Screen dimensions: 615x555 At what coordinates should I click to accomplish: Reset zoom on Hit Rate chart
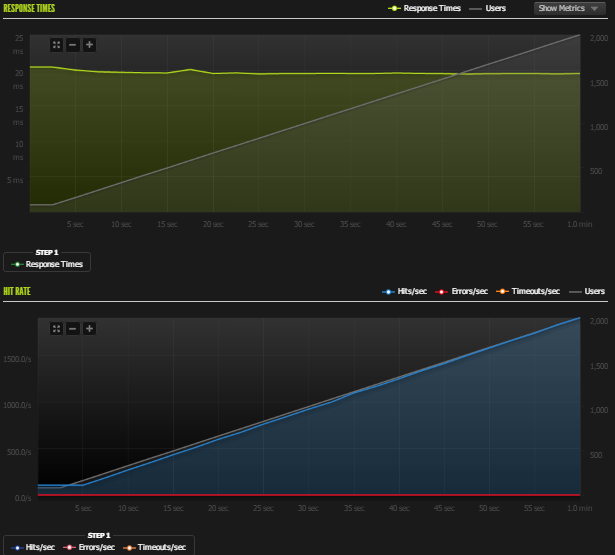56,329
